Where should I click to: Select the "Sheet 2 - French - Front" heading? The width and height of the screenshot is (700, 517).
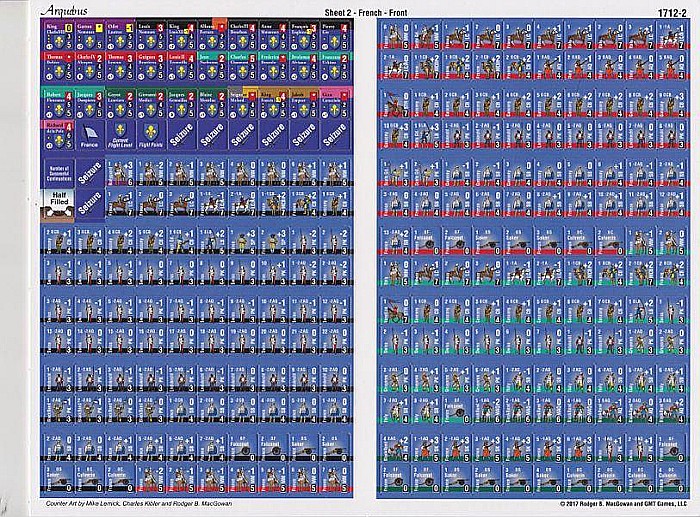tap(366, 13)
